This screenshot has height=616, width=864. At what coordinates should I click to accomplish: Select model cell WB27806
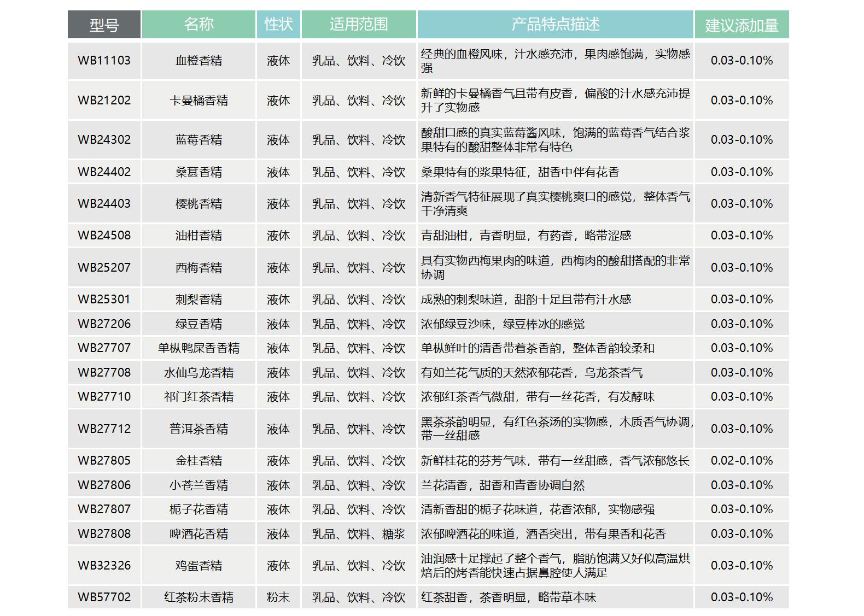click(x=104, y=485)
